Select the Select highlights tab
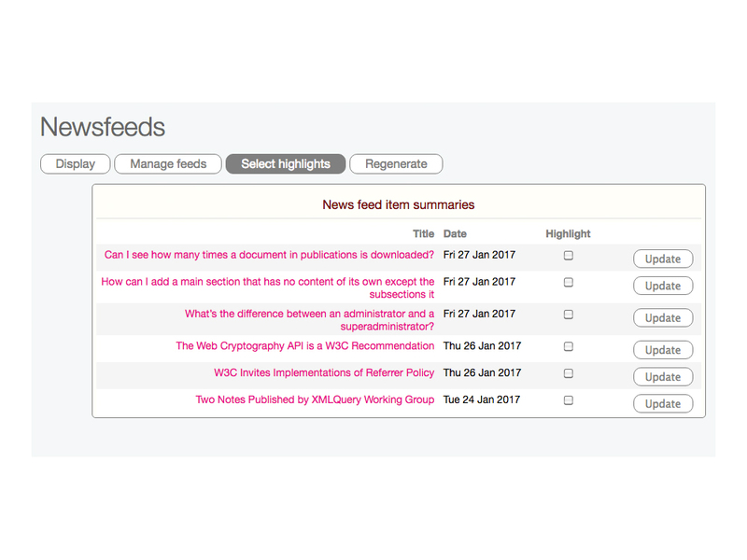This screenshot has height=560, width=747. point(286,164)
